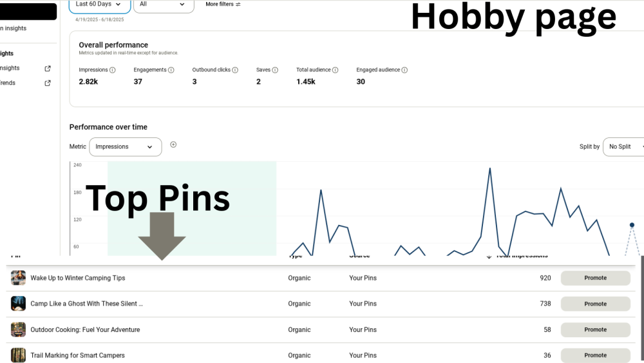Open the Last 60 Days date dropdown
644x363 pixels.
(x=99, y=5)
